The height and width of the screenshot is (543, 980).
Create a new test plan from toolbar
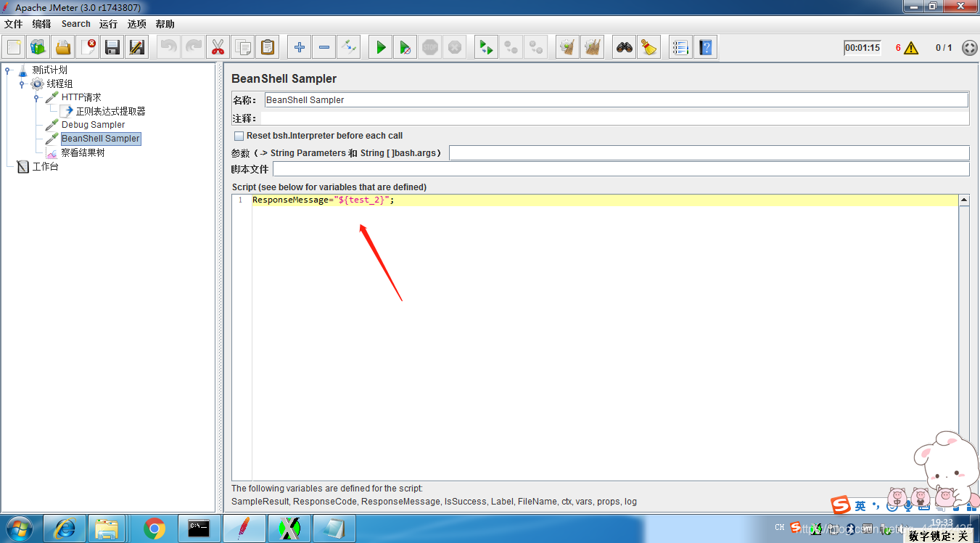point(14,48)
